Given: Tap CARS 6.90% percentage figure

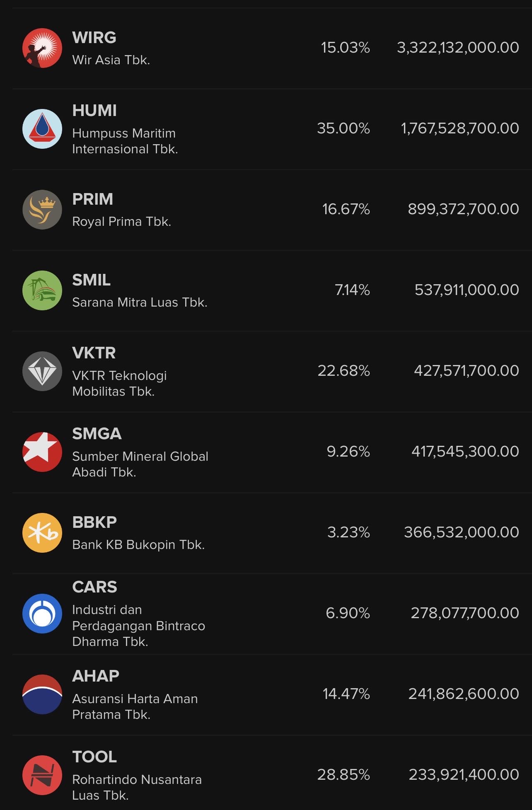Looking at the screenshot, I should point(348,613).
